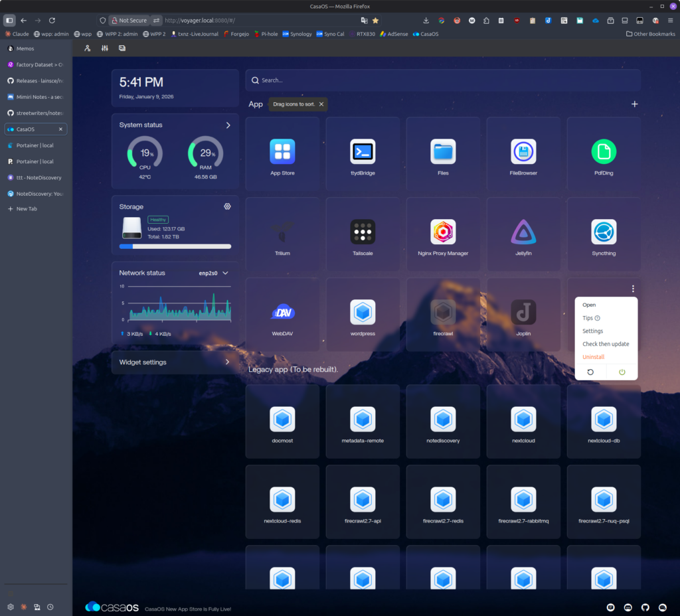Image resolution: width=680 pixels, height=616 pixels.
Task: Open the App Store app icon
Action: (x=282, y=152)
